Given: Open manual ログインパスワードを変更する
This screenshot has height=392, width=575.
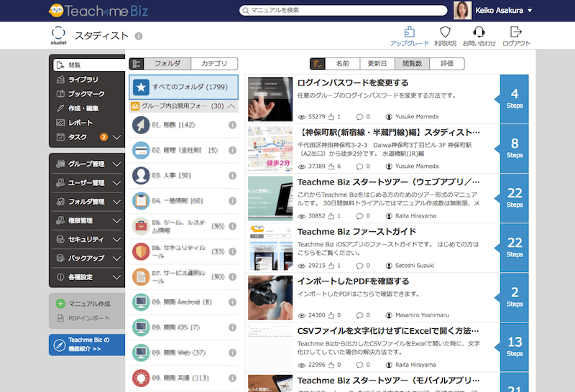Looking at the screenshot, I should (353, 83).
